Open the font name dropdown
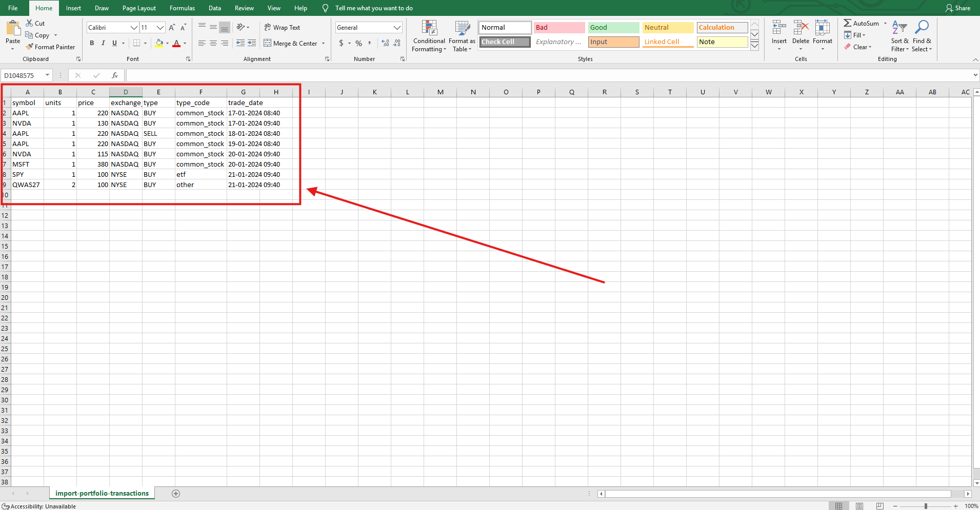This screenshot has width=980, height=510. click(x=134, y=27)
